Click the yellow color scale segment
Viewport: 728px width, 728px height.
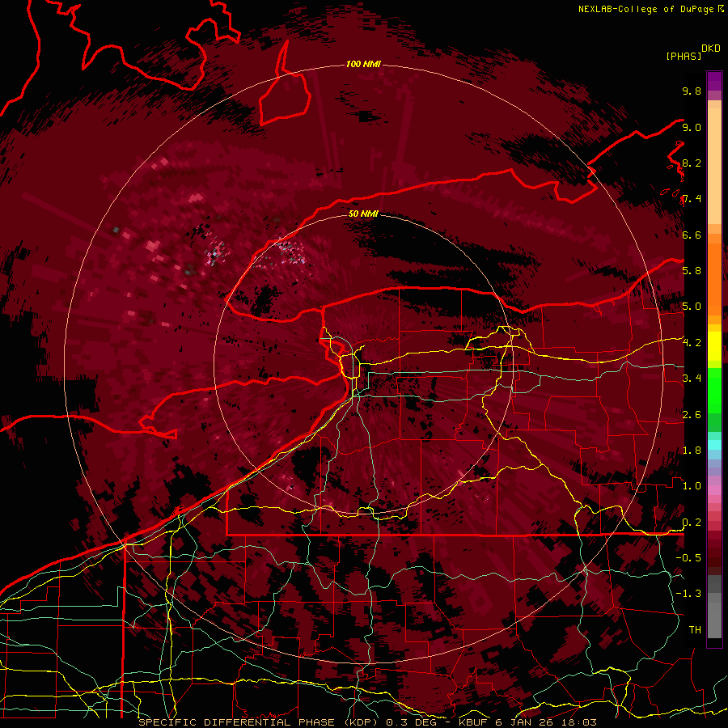pyautogui.click(x=714, y=346)
